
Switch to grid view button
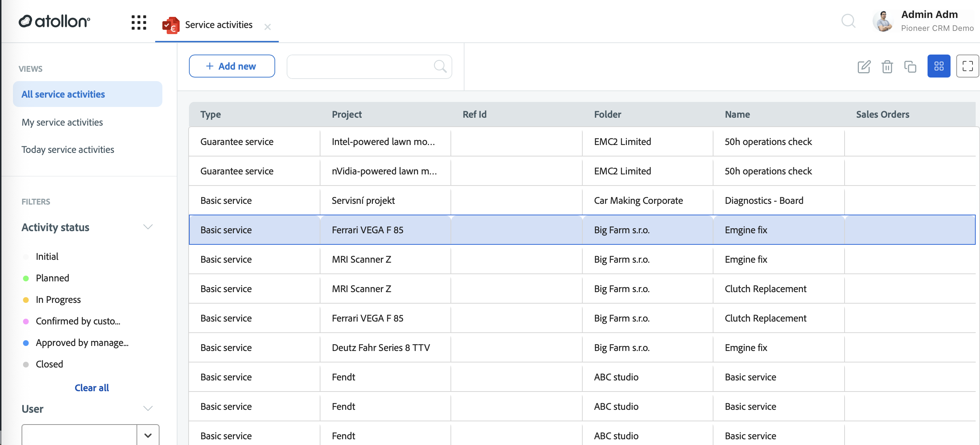pyautogui.click(x=939, y=66)
